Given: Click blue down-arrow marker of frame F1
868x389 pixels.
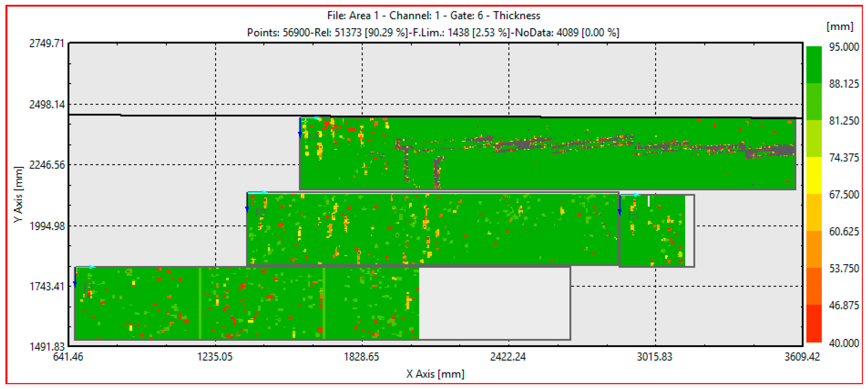Looking at the screenshot, I should [75, 284].
